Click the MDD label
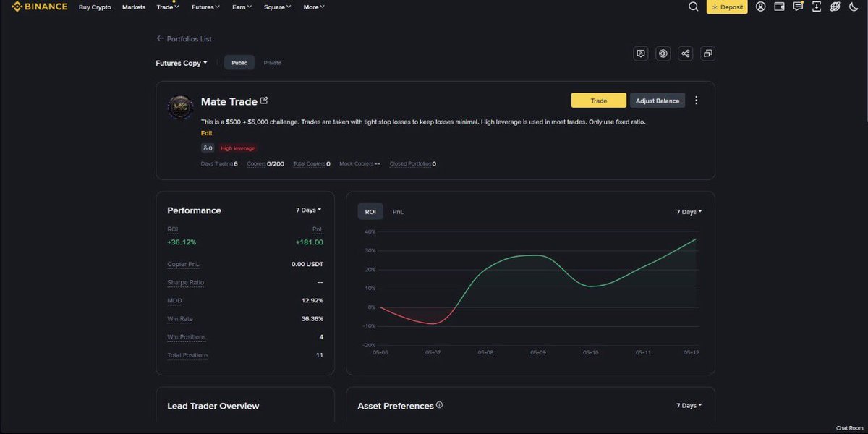This screenshot has height=434, width=868. 174,300
